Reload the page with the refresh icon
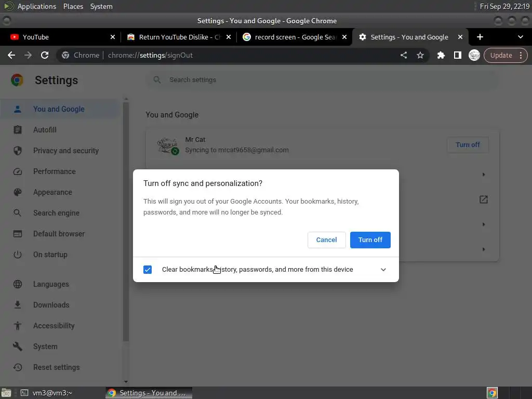This screenshot has width=532, height=399. click(x=45, y=55)
